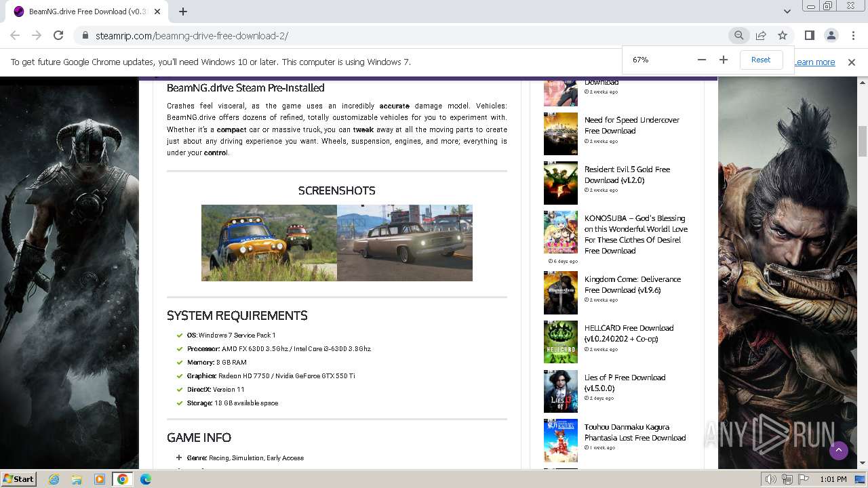Image resolution: width=868 pixels, height=488 pixels.
Task: Open the second BeamNG screenshot with sedan
Action: click(x=405, y=243)
